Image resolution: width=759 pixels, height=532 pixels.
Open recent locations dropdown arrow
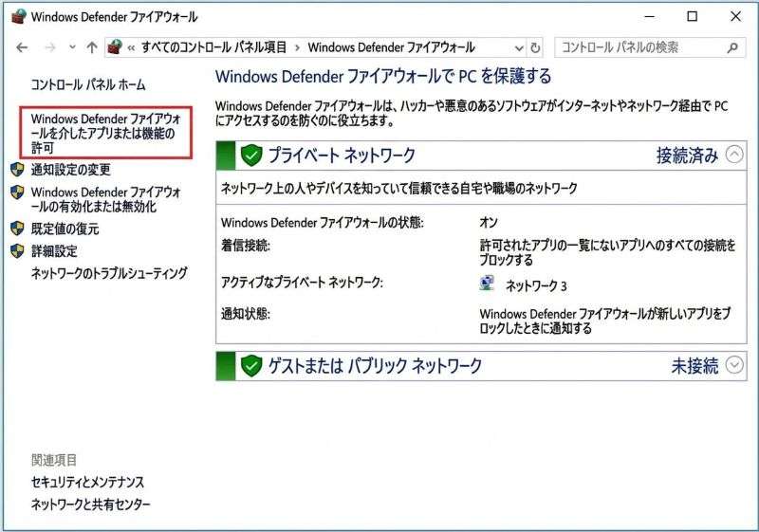(x=72, y=47)
